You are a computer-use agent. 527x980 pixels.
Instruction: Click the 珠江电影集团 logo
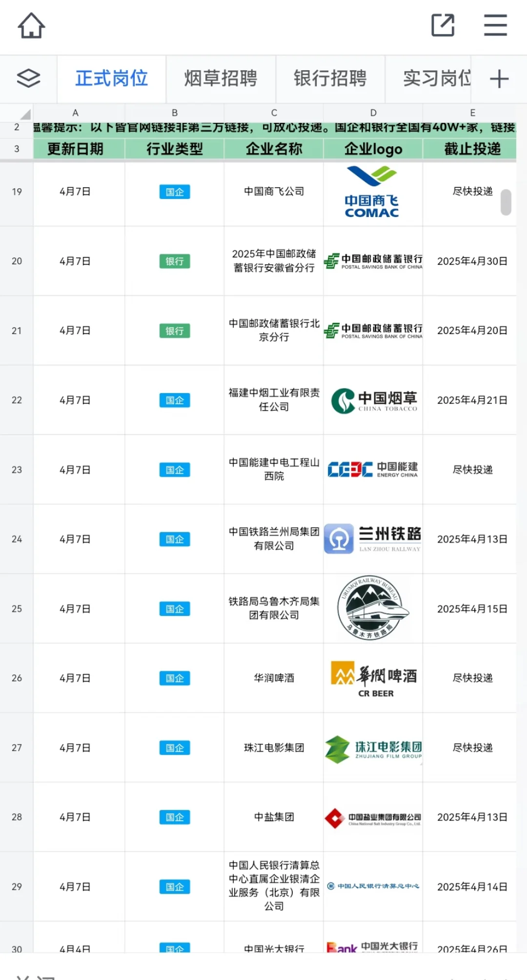[374, 749]
